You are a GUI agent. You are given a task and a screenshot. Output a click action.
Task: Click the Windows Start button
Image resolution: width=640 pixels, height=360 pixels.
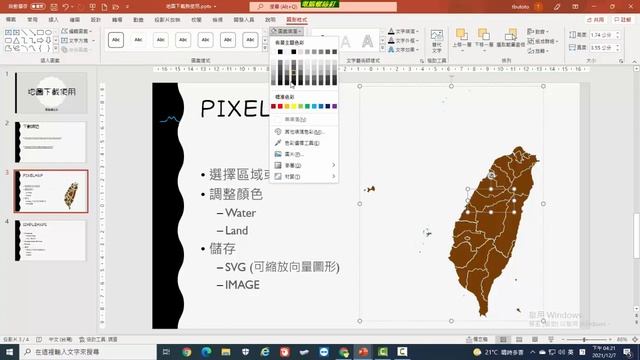click(x=9, y=351)
